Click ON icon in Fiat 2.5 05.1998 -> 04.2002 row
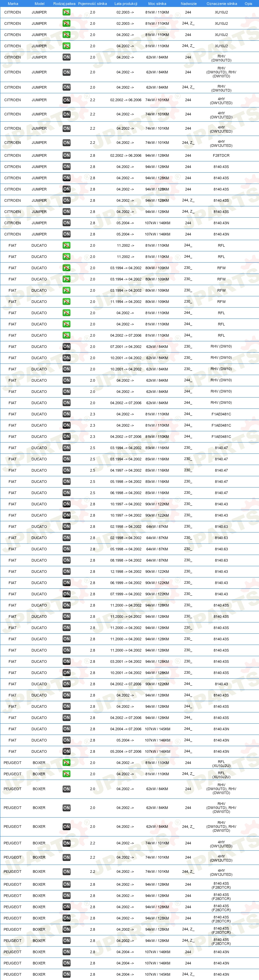 point(66,482)
